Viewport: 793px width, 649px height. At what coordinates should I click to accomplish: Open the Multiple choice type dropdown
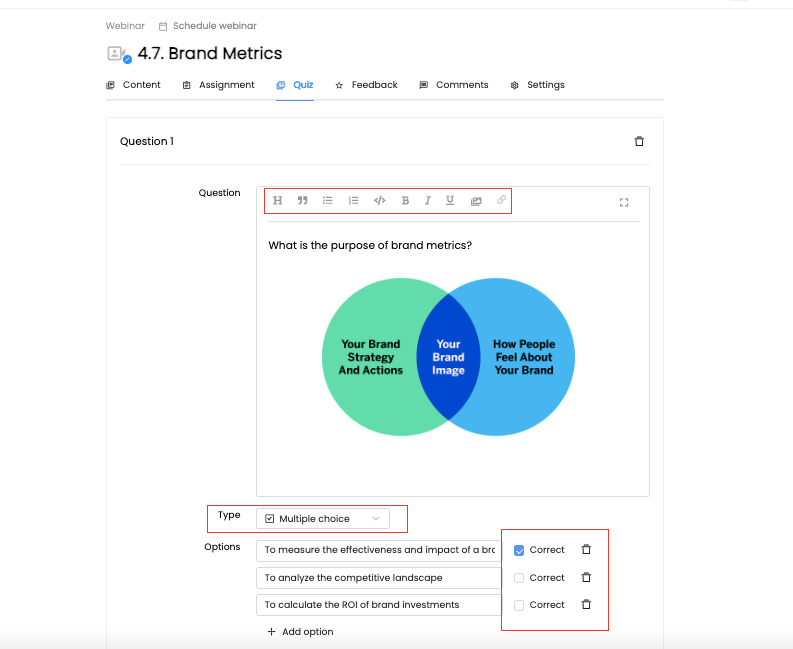[323, 518]
